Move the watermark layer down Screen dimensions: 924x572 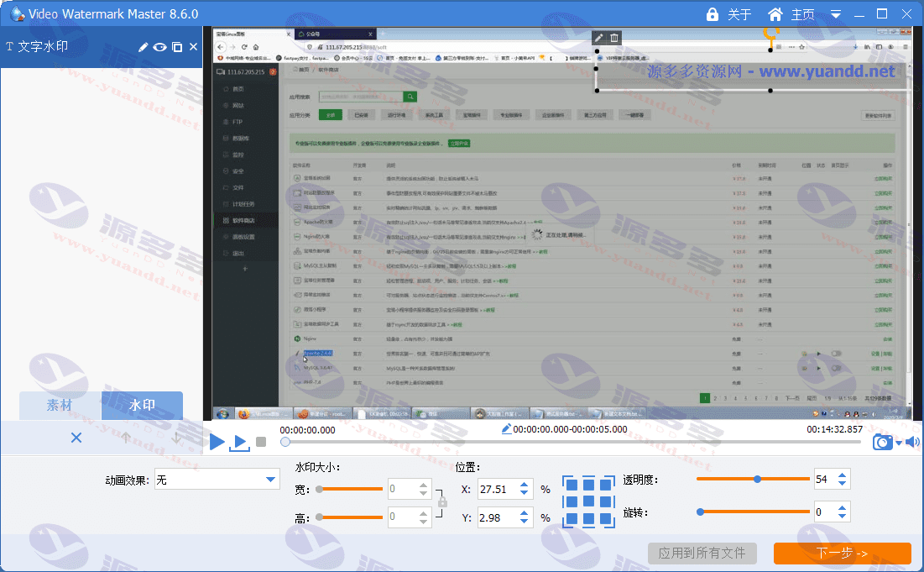coord(176,438)
